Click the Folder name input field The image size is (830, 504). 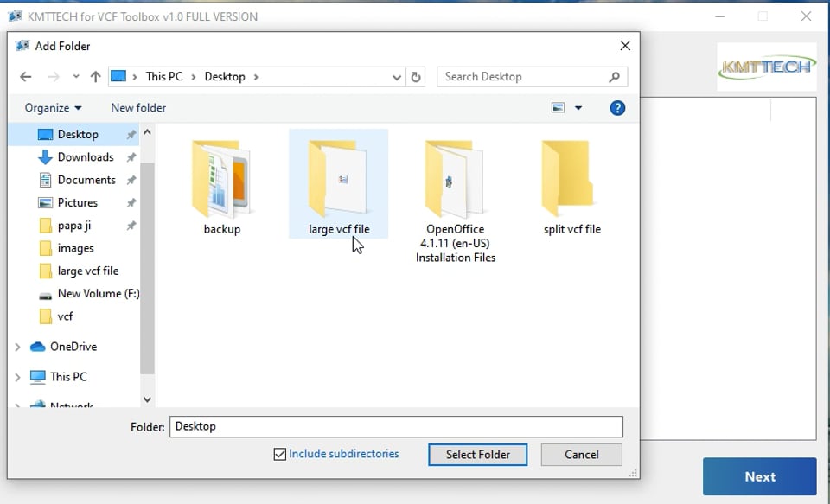(x=396, y=427)
